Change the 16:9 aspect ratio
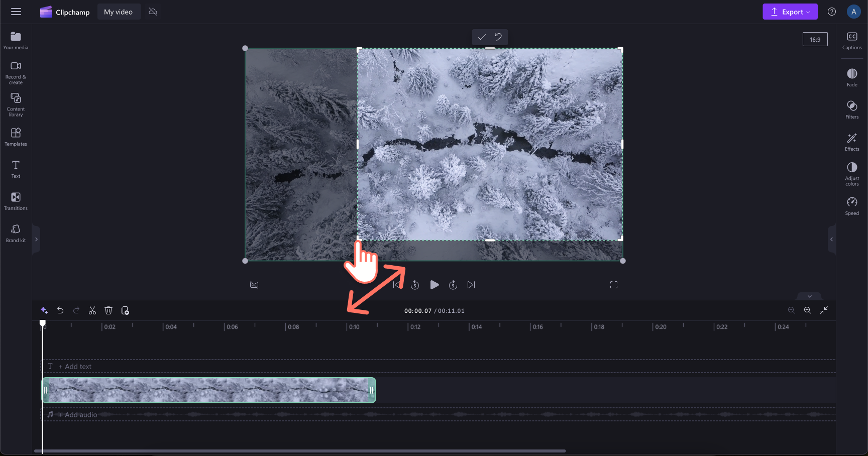The height and width of the screenshot is (456, 868). pyautogui.click(x=815, y=39)
